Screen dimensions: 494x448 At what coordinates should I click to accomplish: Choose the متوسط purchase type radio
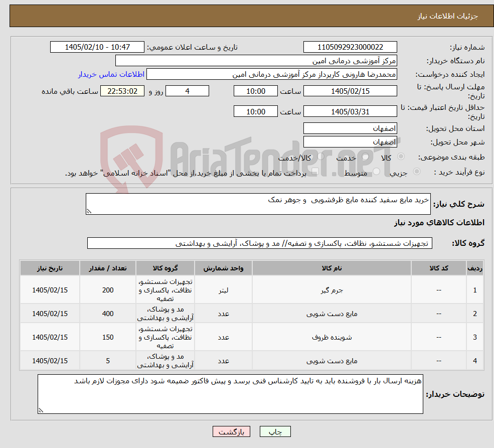(377, 172)
